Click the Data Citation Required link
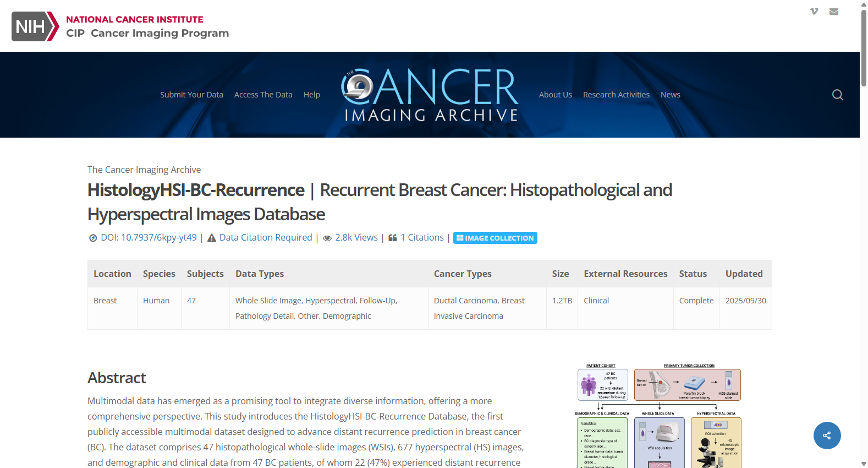868x468 pixels. pos(266,237)
